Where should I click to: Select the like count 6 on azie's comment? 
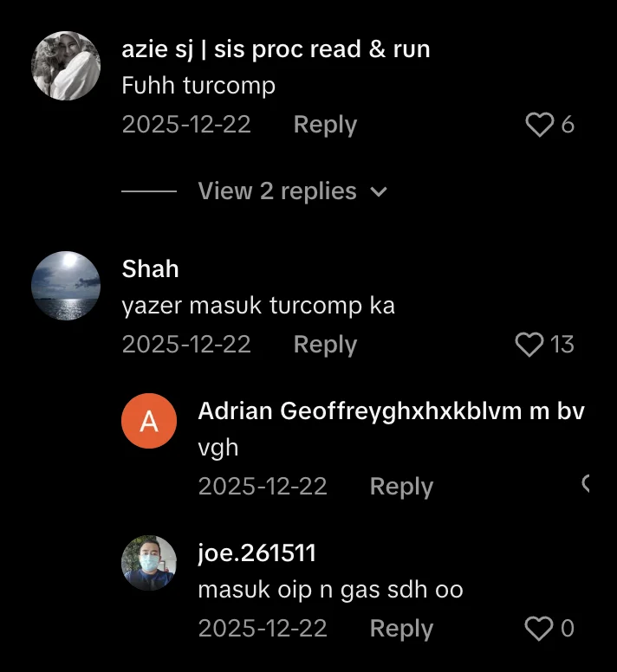(568, 125)
